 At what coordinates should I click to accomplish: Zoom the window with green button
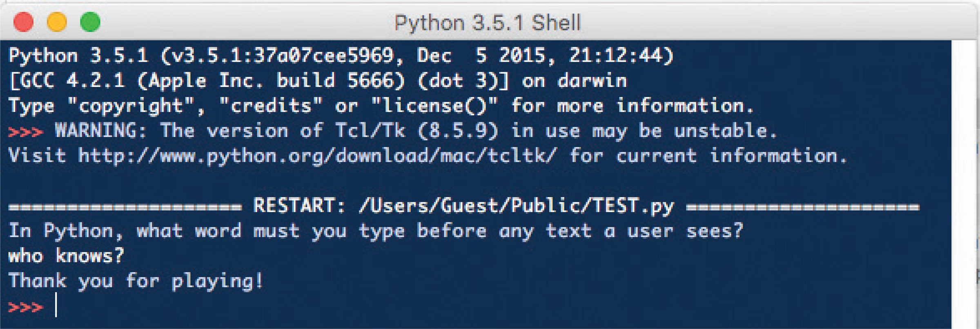tap(90, 22)
